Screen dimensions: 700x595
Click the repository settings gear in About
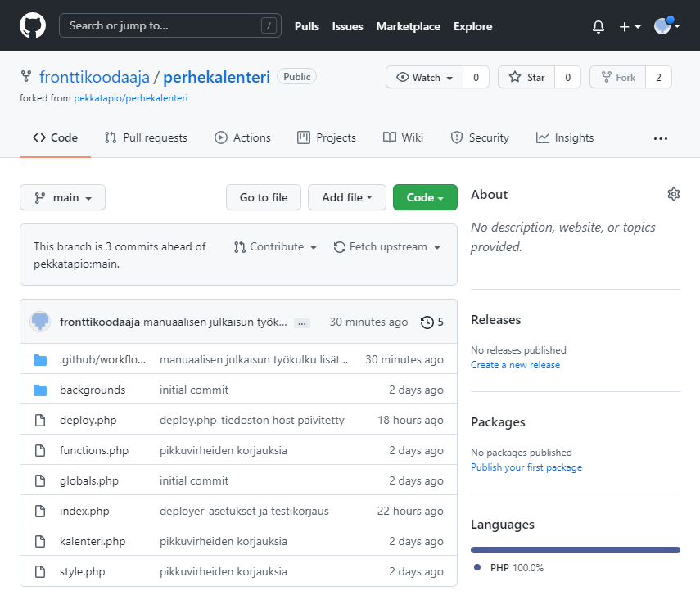click(674, 194)
